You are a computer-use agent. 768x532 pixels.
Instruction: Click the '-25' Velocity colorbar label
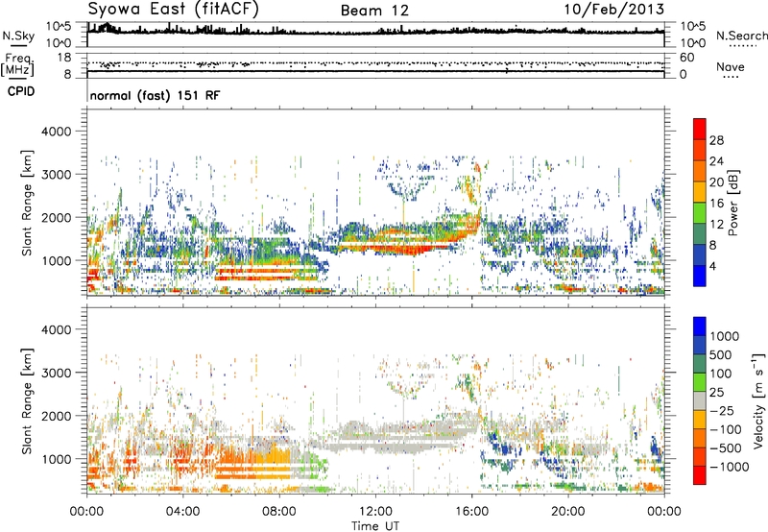pyautogui.click(x=722, y=411)
